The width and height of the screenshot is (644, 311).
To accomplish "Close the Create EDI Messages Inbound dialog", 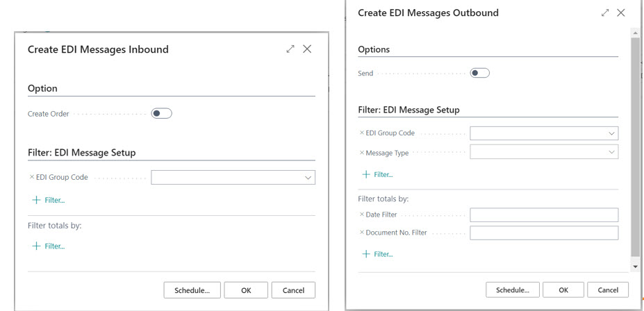I will (307, 50).
